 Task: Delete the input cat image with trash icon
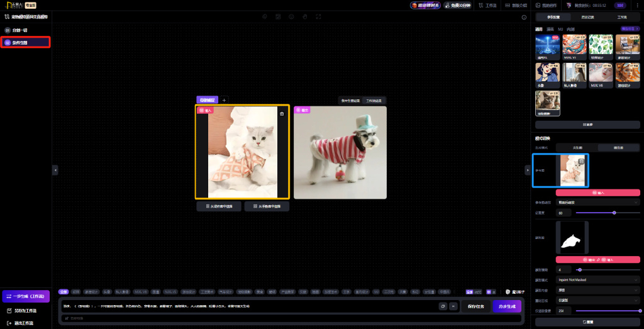point(282,114)
